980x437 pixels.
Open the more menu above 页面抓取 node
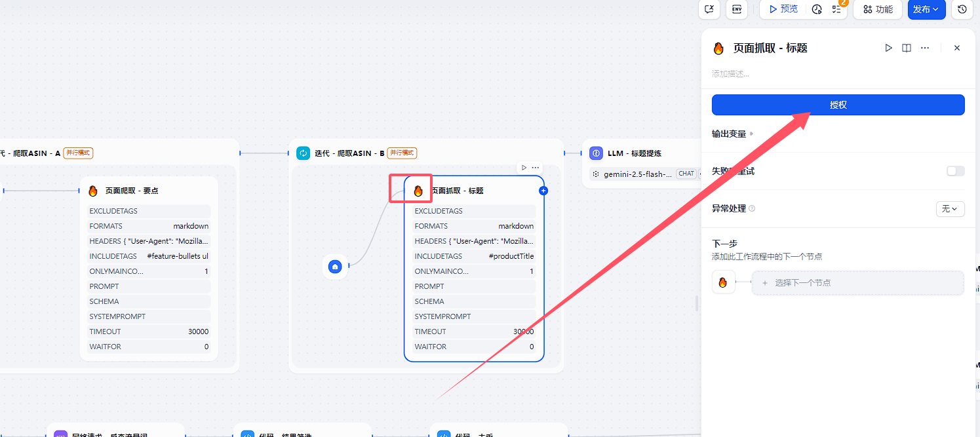click(x=536, y=168)
